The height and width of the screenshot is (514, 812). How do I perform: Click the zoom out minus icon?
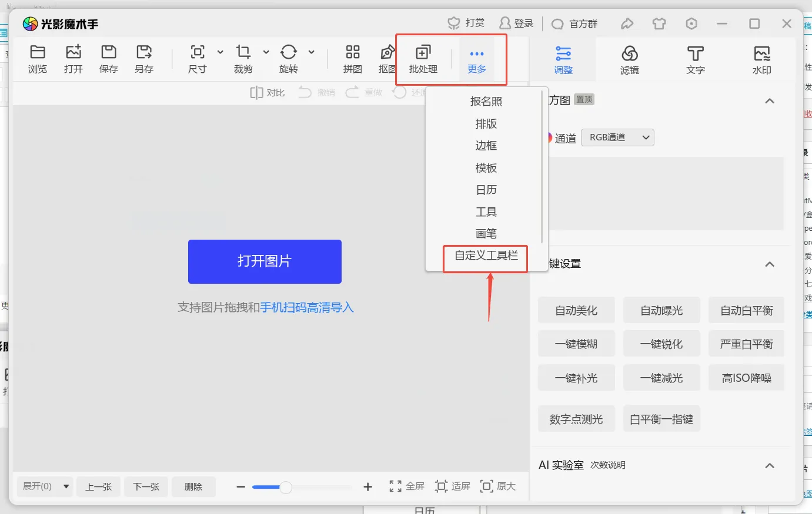click(x=240, y=487)
